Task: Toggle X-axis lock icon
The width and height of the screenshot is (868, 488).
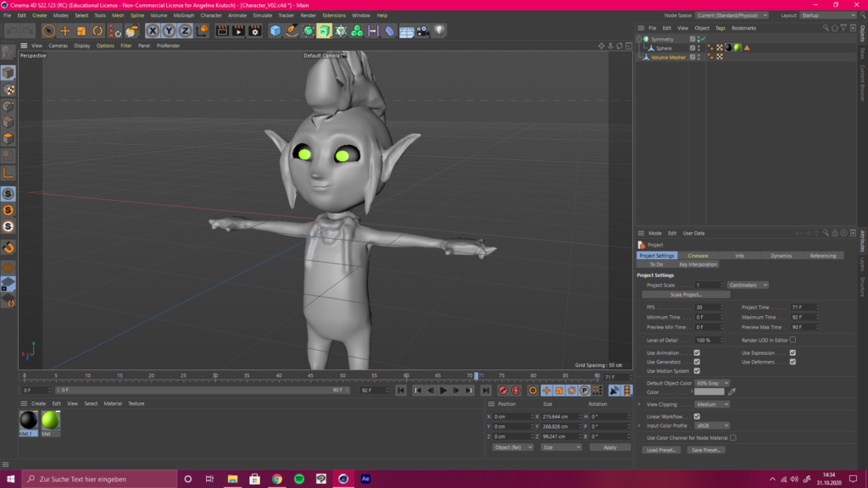Action: [x=153, y=31]
